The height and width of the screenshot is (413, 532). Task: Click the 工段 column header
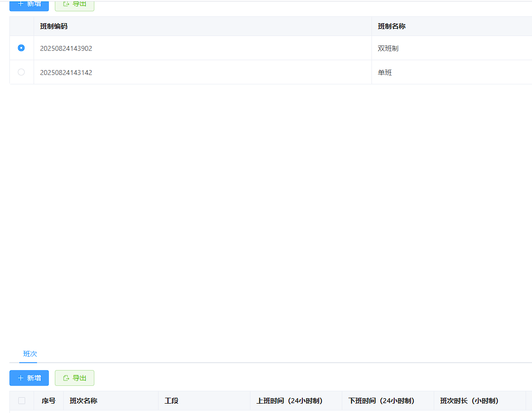(171, 401)
